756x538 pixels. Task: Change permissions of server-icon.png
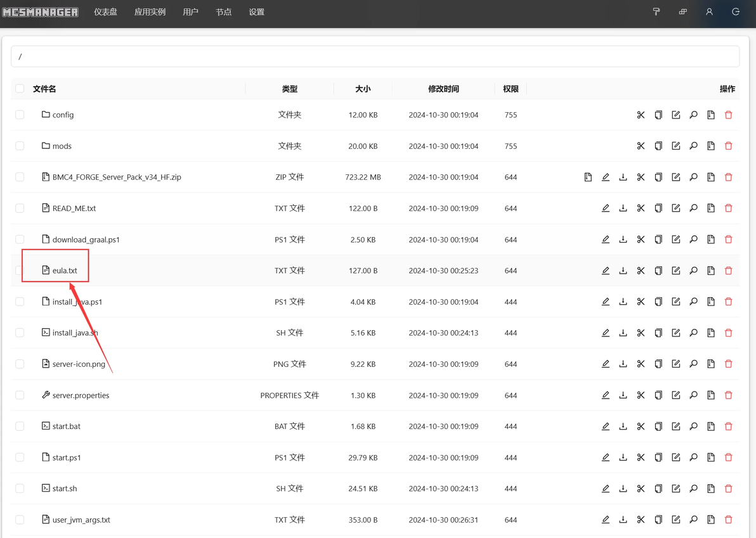tap(693, 364)
